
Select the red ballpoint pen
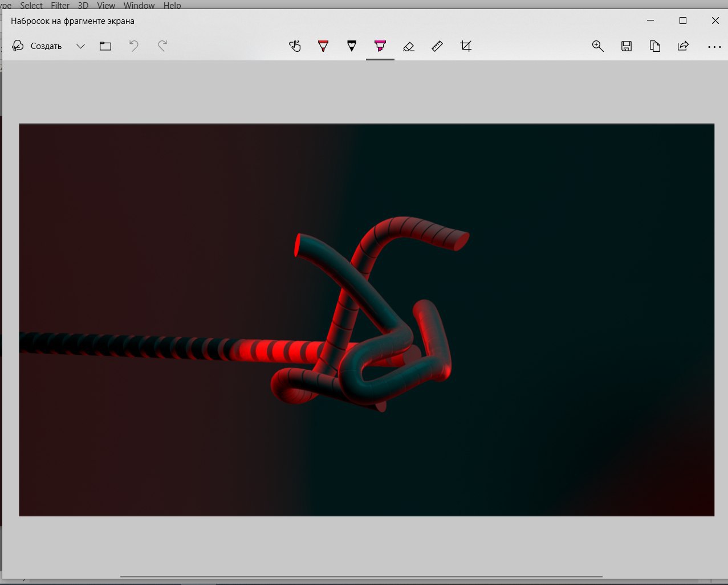click(x=323, y=46)
